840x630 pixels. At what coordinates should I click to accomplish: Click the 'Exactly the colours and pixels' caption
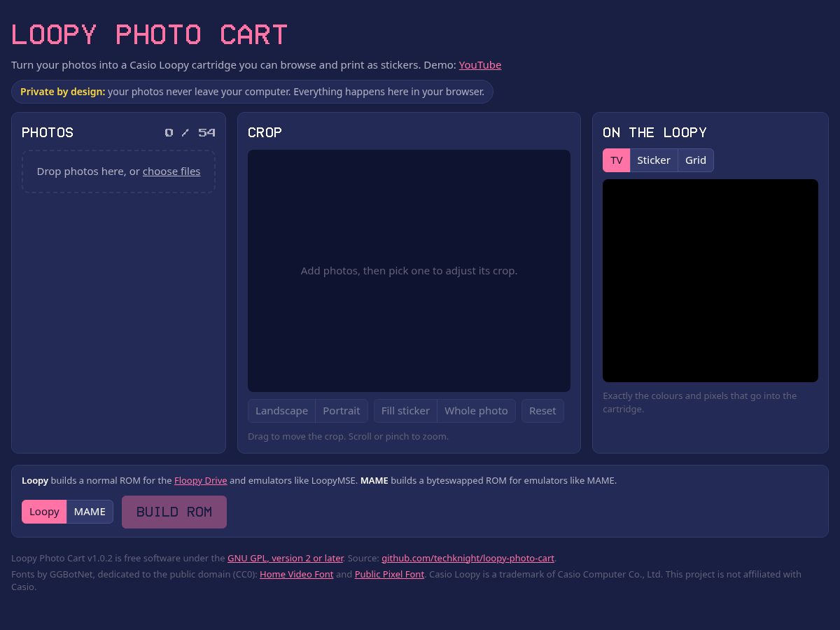tap(700, 402)
